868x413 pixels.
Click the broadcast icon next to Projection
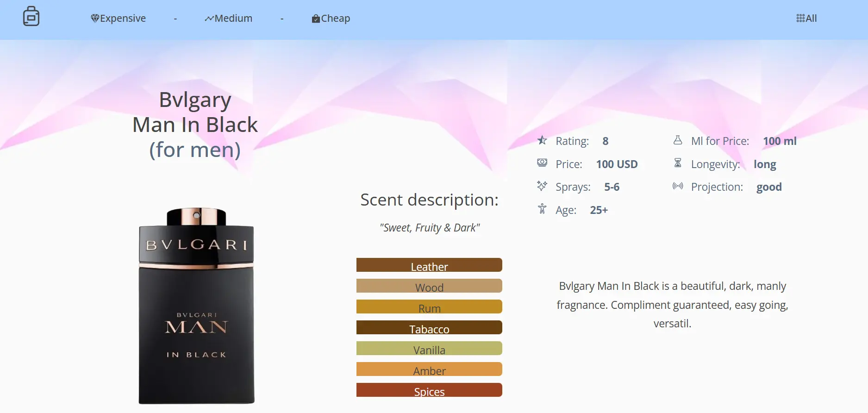[678, 186]
